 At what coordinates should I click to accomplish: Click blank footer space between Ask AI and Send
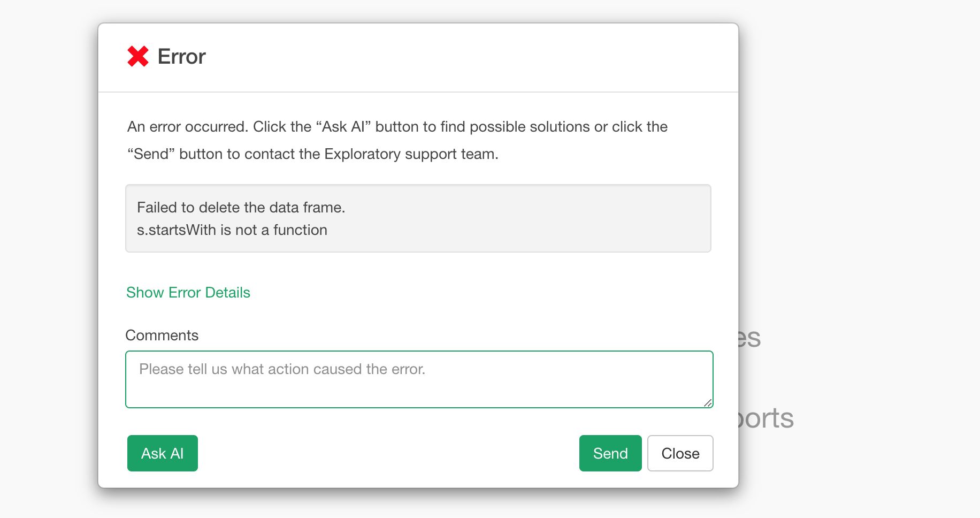(x=388, y=453)
